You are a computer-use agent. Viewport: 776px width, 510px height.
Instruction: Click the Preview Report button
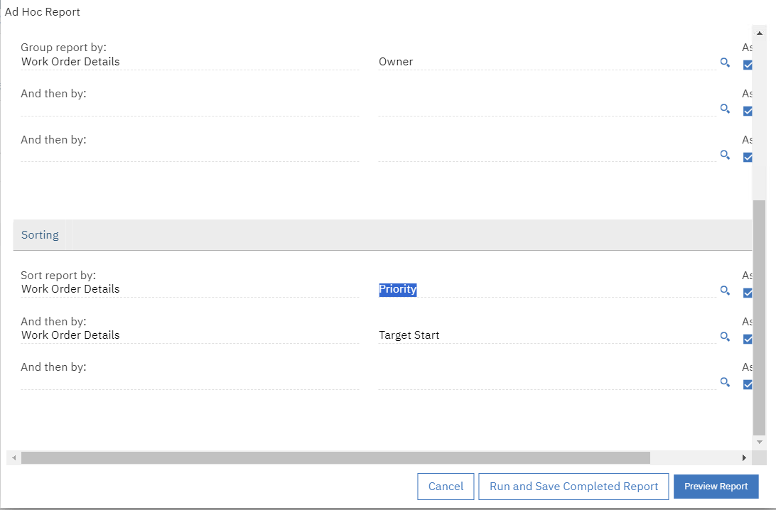(x=716, y=486)
